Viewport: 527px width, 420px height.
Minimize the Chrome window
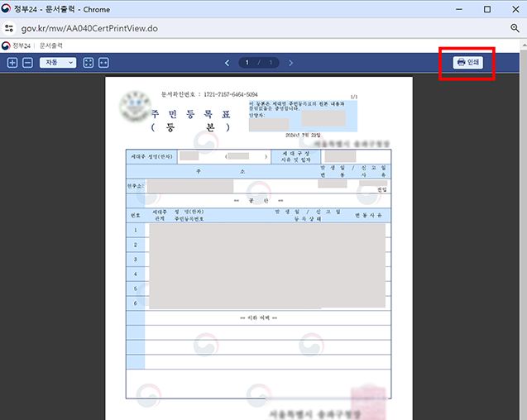click(x=459, y=9)
